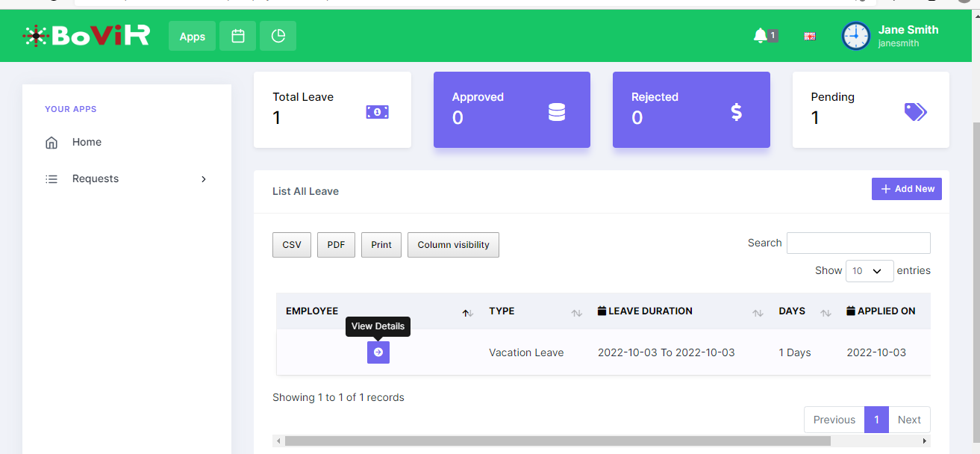980x454 pixels.
Task: Click the notification bell icon
Action: pyautogui.click(x=760, y=36)
